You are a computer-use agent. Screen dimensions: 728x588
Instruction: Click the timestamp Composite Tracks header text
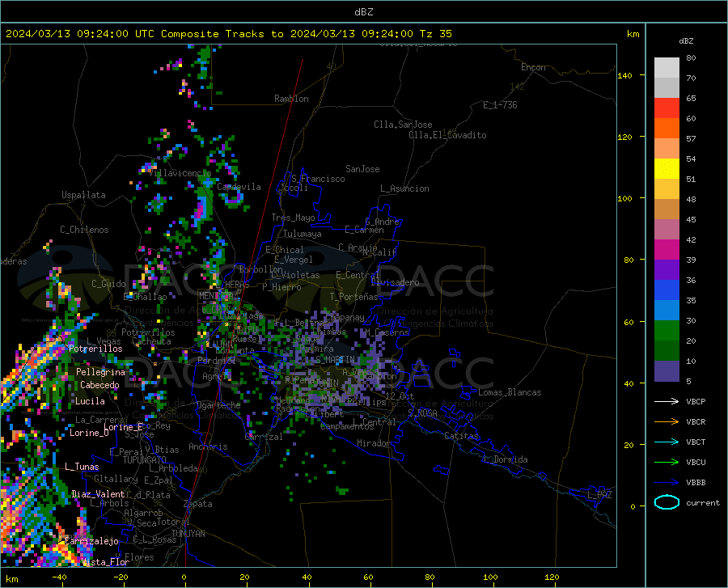point(228,34)
